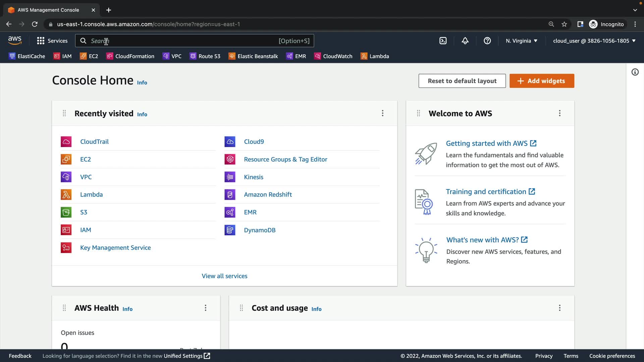This screenshot has height=362, width=644.
Task: Click the notifications bell icon
Action: 465,41
